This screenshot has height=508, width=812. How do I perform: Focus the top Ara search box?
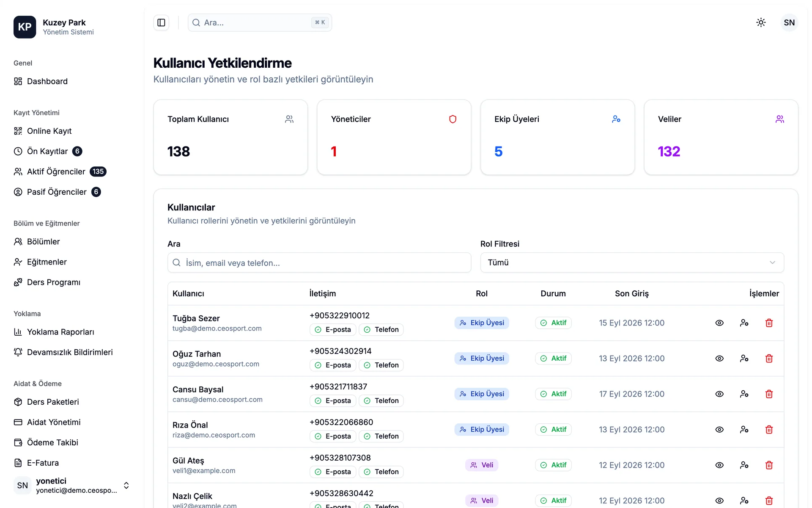pos(260,22)
